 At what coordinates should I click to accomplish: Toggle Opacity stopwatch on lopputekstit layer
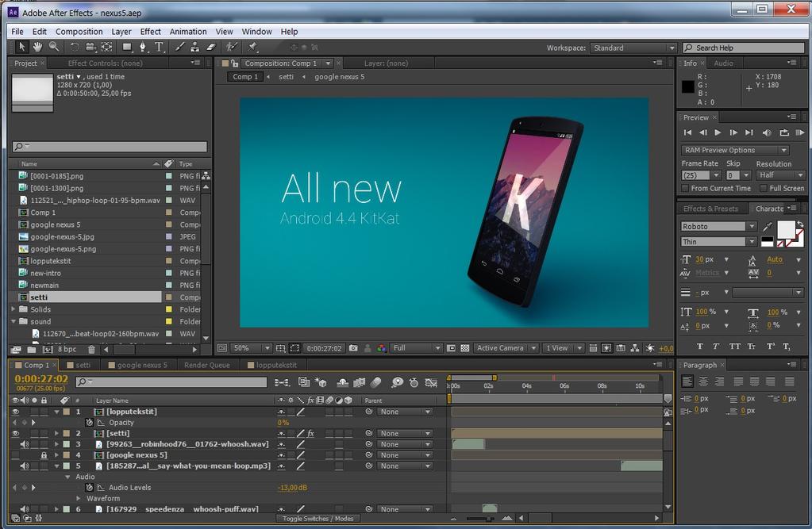tap(89, 423)
